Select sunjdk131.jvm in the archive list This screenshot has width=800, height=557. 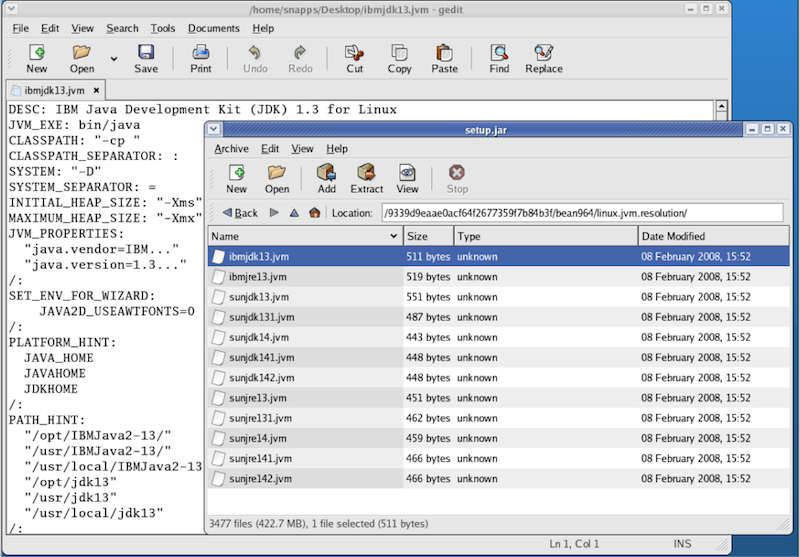498,317
